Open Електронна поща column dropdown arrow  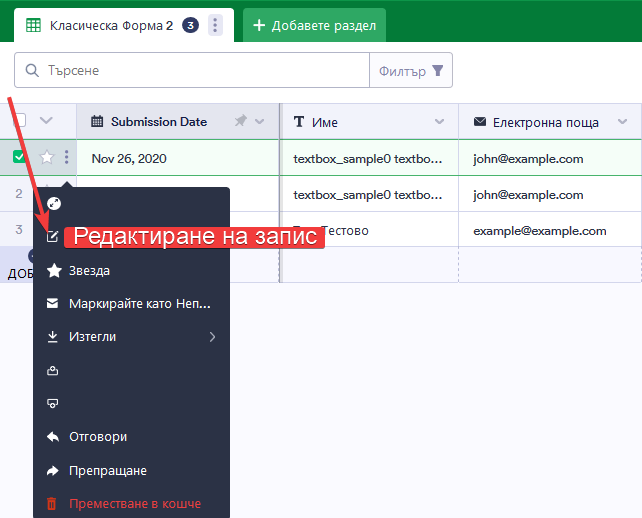point(623,122)
